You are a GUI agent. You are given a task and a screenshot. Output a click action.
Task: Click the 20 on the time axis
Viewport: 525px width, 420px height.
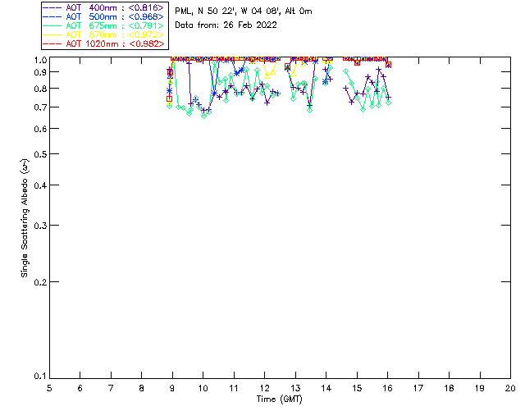(x=510, y=388)
